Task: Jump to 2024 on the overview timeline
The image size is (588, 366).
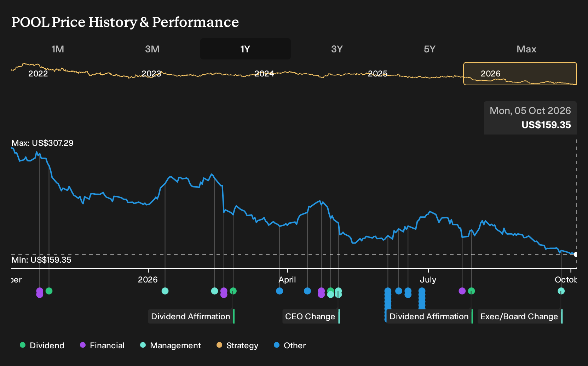Action: (264, 74)
